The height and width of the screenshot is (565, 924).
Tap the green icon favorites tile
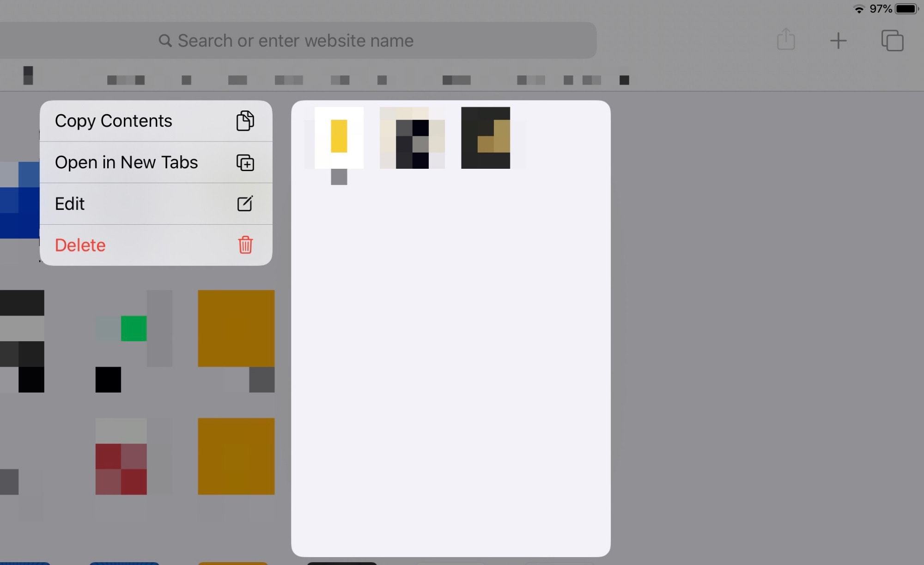(x=134, y=328)
